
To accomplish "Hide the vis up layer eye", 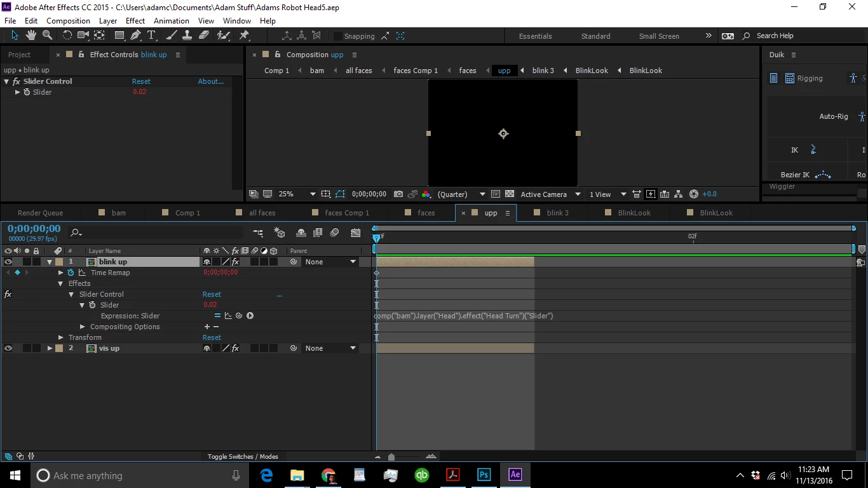I will pyautogui.click(x=8, y=348).
